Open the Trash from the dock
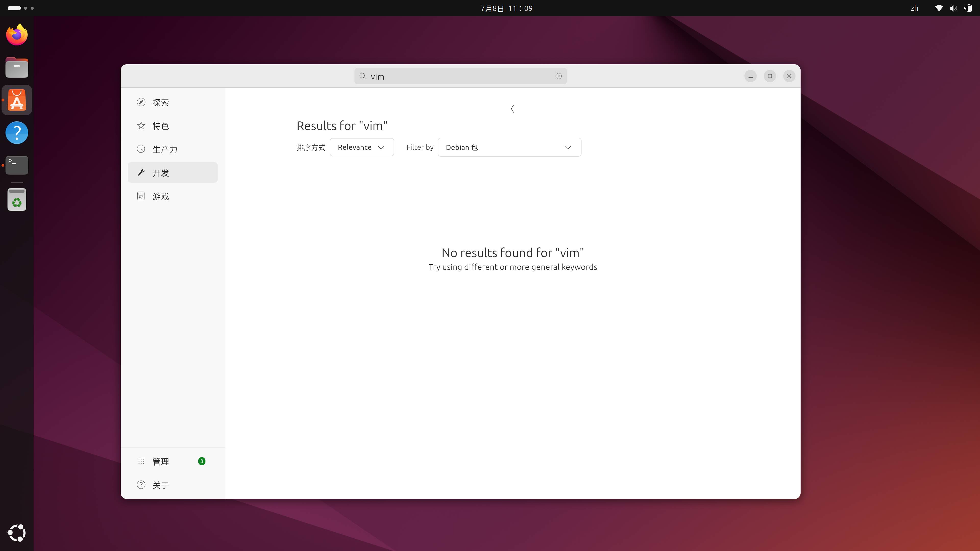Viewport: 980px width, 551px height. [17, 199]
